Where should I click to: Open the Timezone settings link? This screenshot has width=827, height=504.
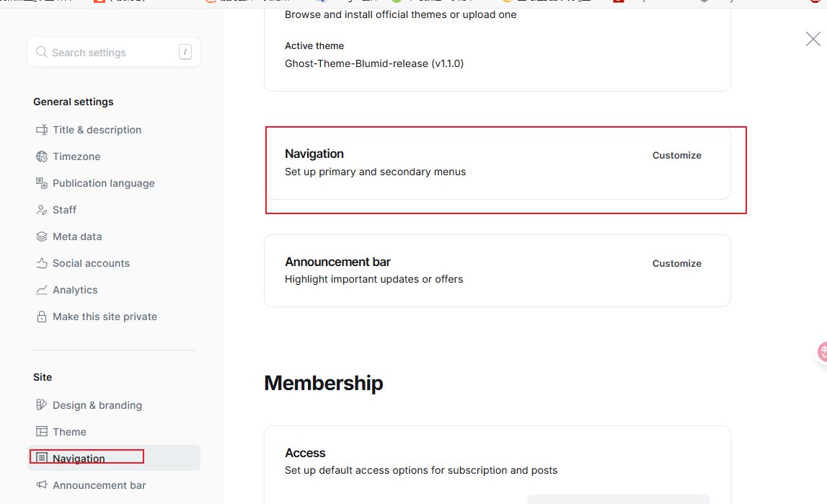click(76, 156)
